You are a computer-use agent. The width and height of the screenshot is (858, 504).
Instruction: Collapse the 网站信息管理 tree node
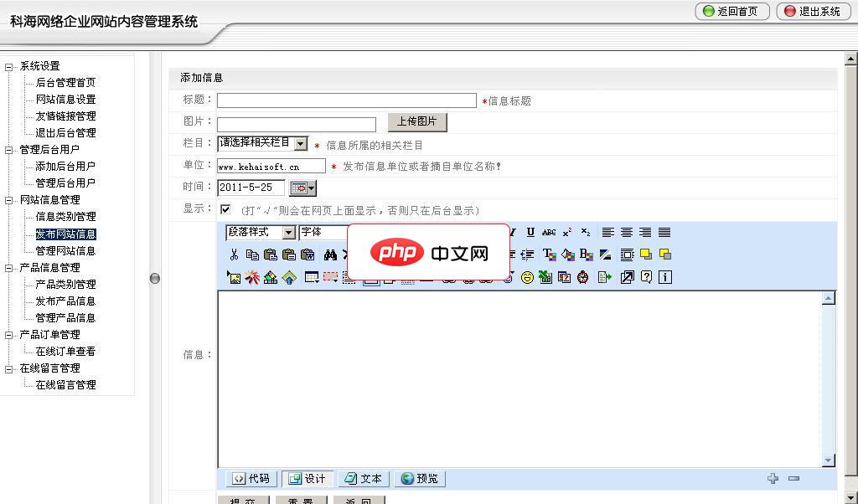pyautogui.click(x=8, y=201)
